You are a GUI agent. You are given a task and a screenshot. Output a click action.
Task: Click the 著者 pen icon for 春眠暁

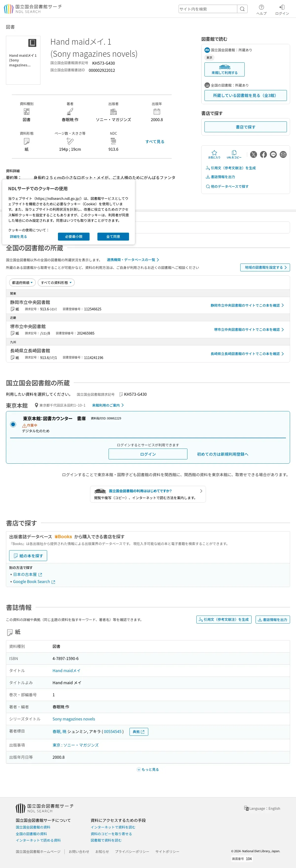[70, 112]
